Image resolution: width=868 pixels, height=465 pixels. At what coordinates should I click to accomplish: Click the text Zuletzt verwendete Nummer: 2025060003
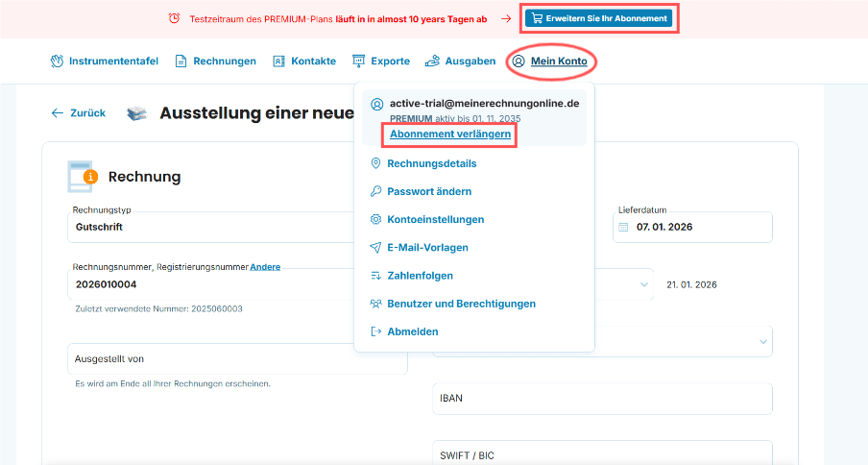(158, 309)
